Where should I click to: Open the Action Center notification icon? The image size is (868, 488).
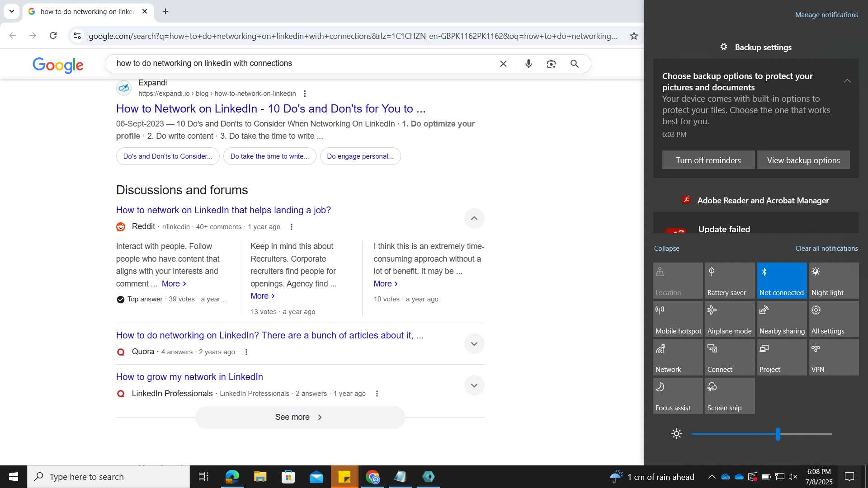pos(849,477)
